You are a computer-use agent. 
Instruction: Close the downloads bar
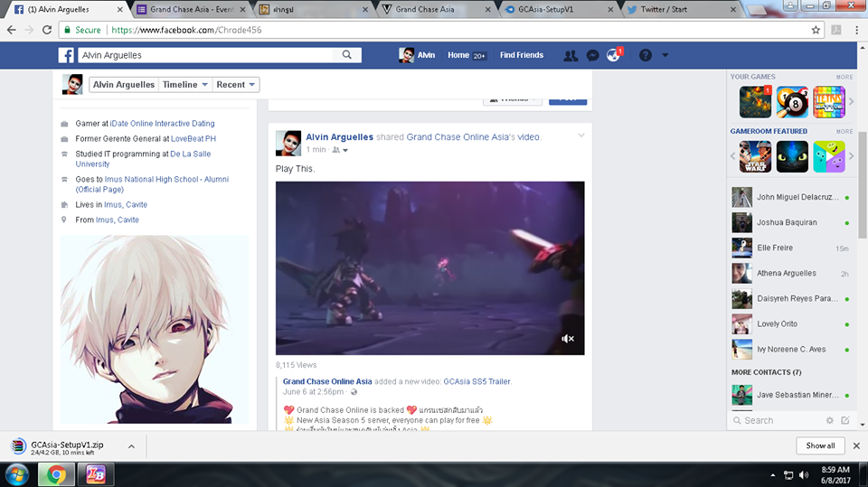pyautogui.click(x=856, y=445)
